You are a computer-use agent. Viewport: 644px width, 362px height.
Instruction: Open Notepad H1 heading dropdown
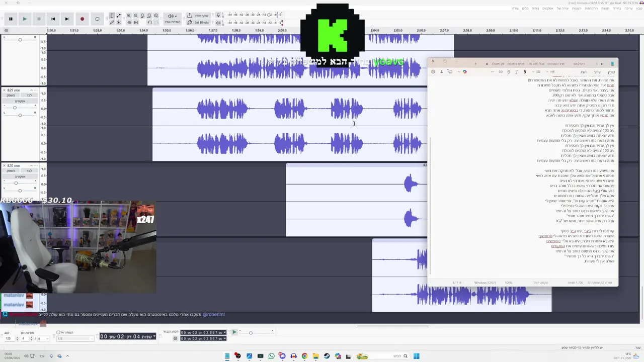click(550, 72)
